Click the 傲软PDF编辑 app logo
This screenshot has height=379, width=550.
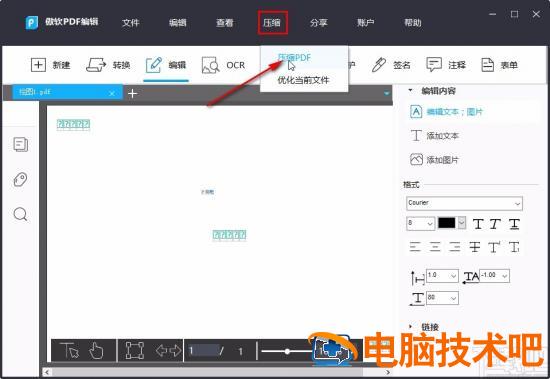coord(32,22)
